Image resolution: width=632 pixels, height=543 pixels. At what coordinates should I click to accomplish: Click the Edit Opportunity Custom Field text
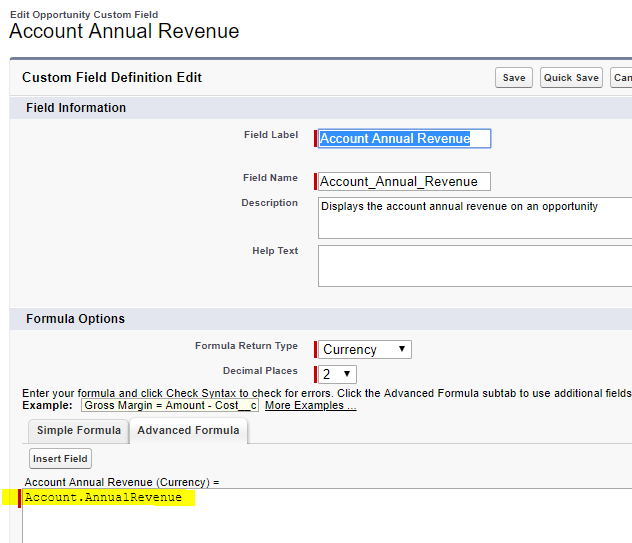coord(83,14)
